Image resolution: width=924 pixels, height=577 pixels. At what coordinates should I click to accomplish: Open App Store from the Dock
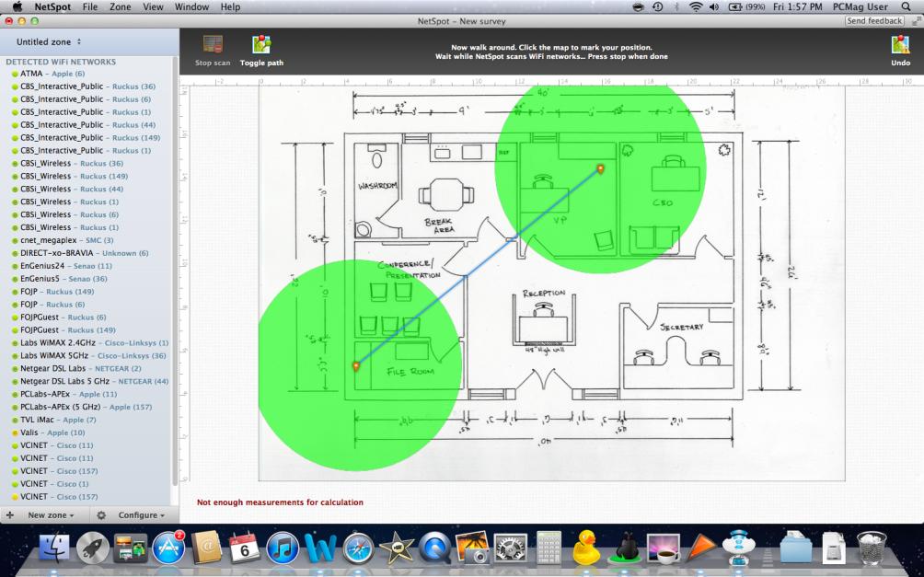click(169, 548)
